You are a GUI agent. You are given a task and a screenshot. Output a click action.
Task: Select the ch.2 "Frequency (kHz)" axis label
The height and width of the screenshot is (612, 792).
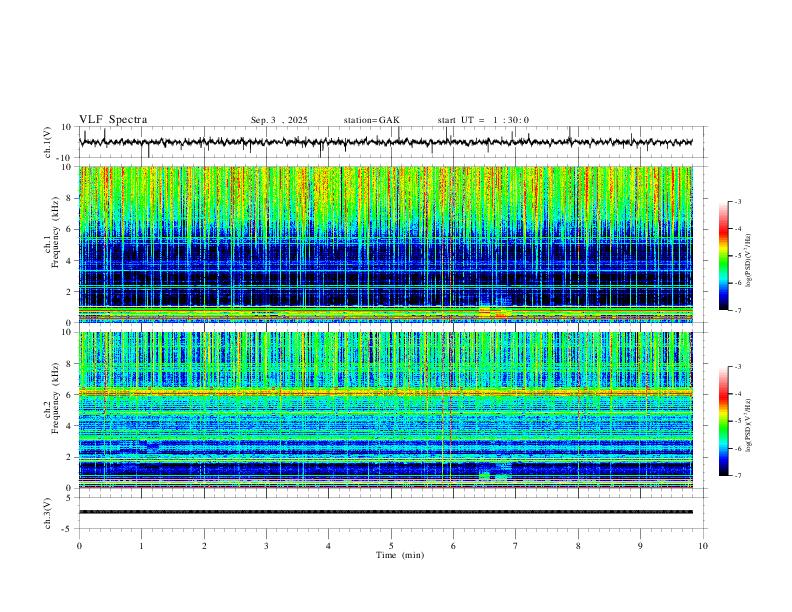pyautogui.click(x=55, y=397)
